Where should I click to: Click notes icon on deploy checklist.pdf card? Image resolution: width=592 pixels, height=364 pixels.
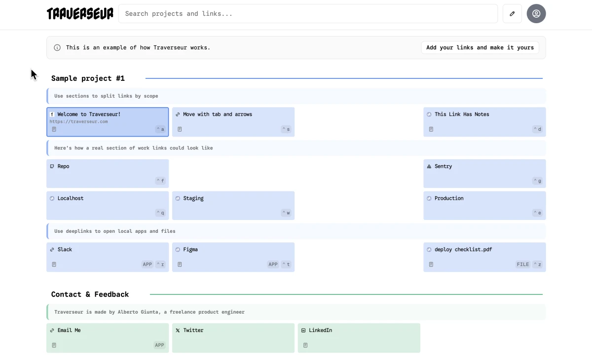click(x=431, y=264)
